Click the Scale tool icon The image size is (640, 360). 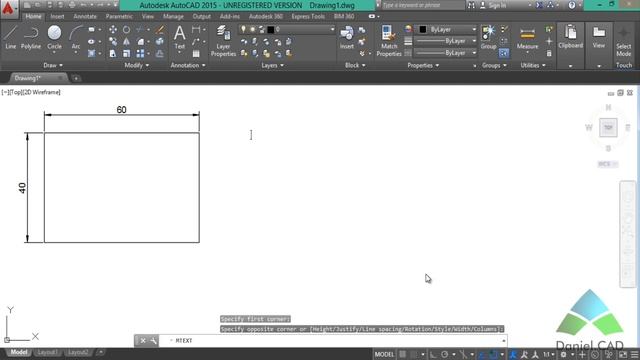click(x=127, y=53)
